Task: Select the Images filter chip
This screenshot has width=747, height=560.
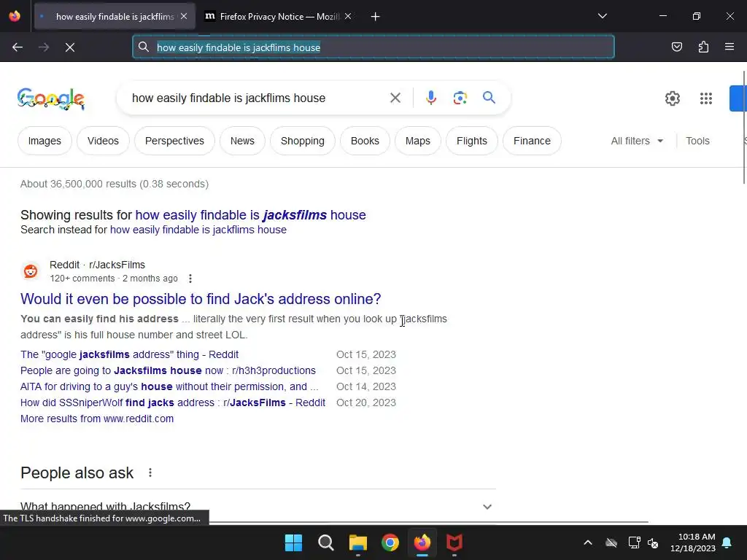Action: 44,141
